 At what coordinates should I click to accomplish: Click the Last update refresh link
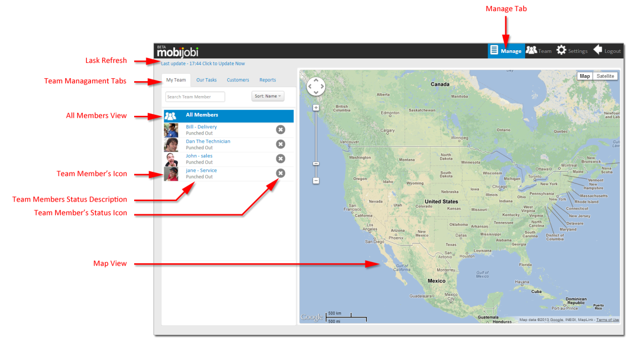203,63
